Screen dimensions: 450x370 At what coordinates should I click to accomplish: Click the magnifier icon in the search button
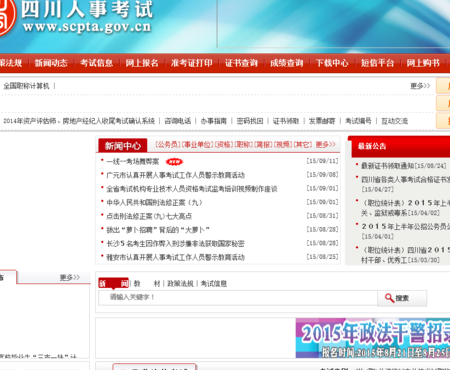click(x=389, y=298)
